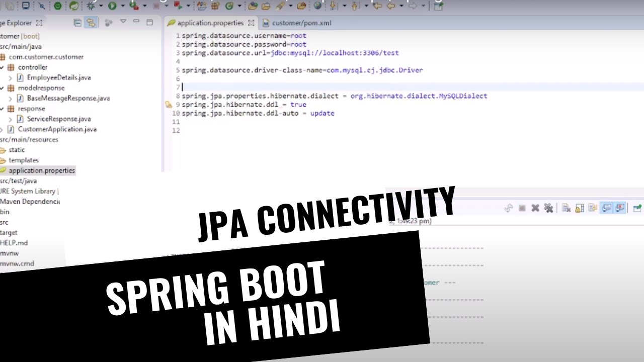Click the Pin Editor icon in main toolbar
The width and height of the screenshot is (644, 362).
pos(438,6)
